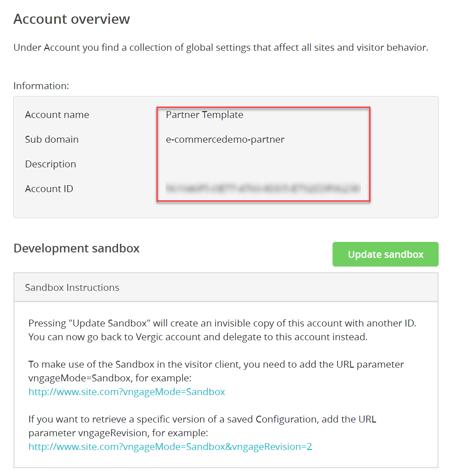The width and height of the screenshot is (451, 476).
Task: Select the Partner Template account name value
Action: coord(204,115)
